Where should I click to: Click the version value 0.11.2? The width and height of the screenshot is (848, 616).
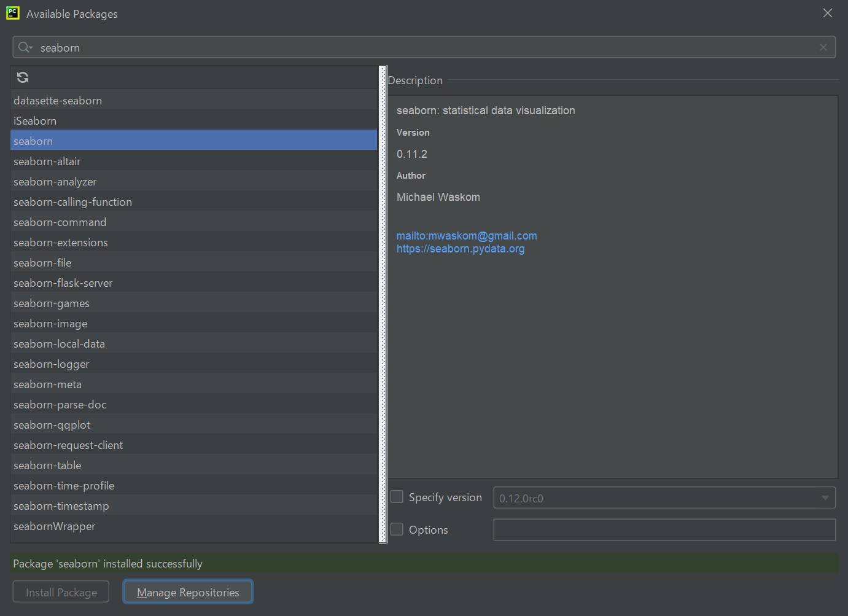(412, 154)
